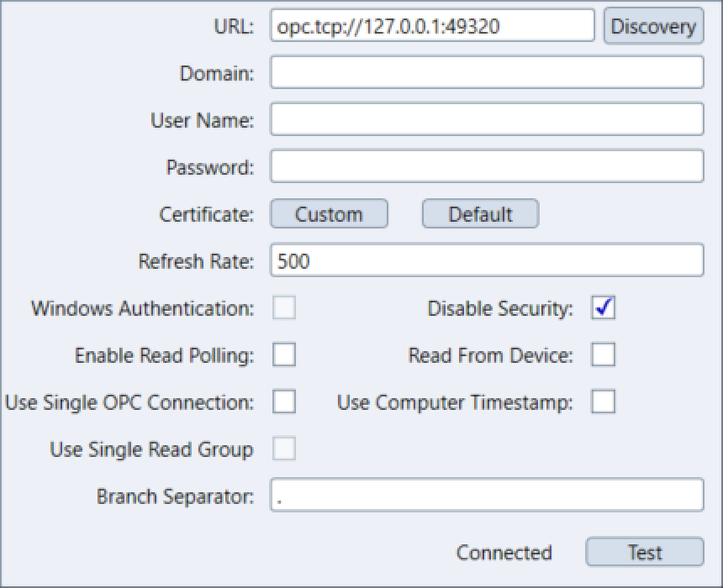Click into the Password field
723x588 pixels.
click(x=486, y=167)
